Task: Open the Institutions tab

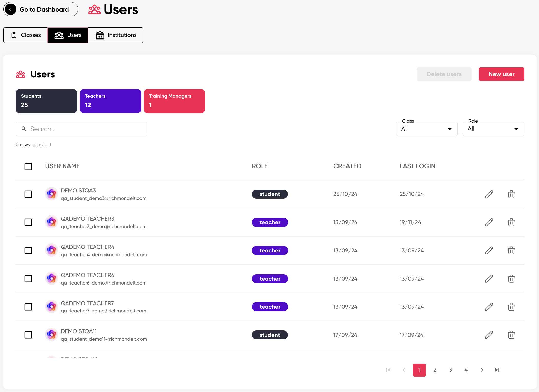Action: coord(116,35)
